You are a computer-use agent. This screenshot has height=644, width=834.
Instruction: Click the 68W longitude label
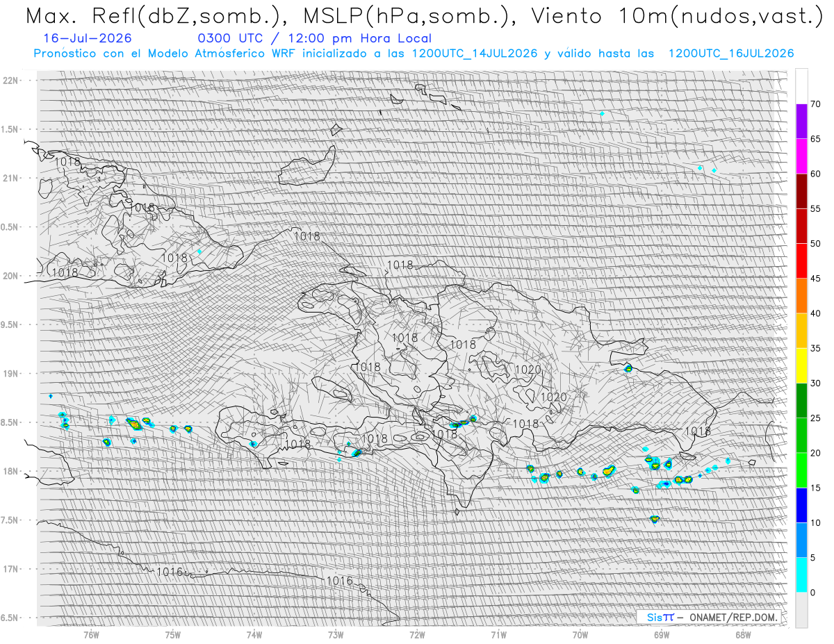pyautogui.click(x=742, y=634)
